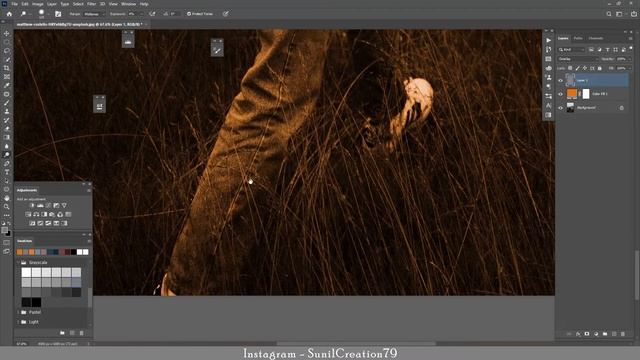Select the Crop tool
The height and width of the screenshot is (360, 640).
pos(7,68)
